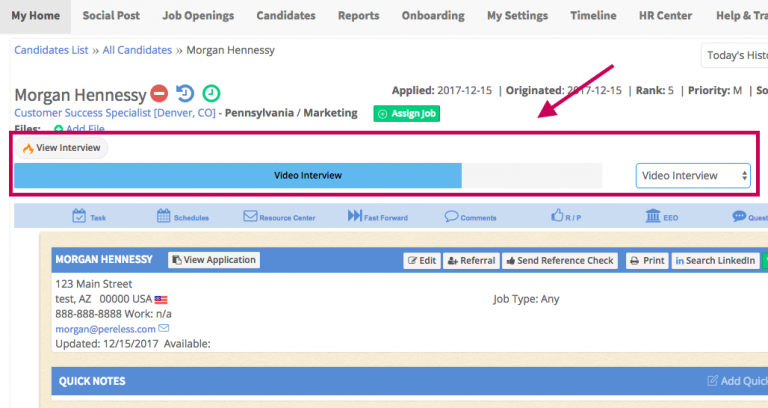The width and height of the screenshot is (768, 408).
Task: Click the 'Rank: 5' text
Action: click(655, 91)
